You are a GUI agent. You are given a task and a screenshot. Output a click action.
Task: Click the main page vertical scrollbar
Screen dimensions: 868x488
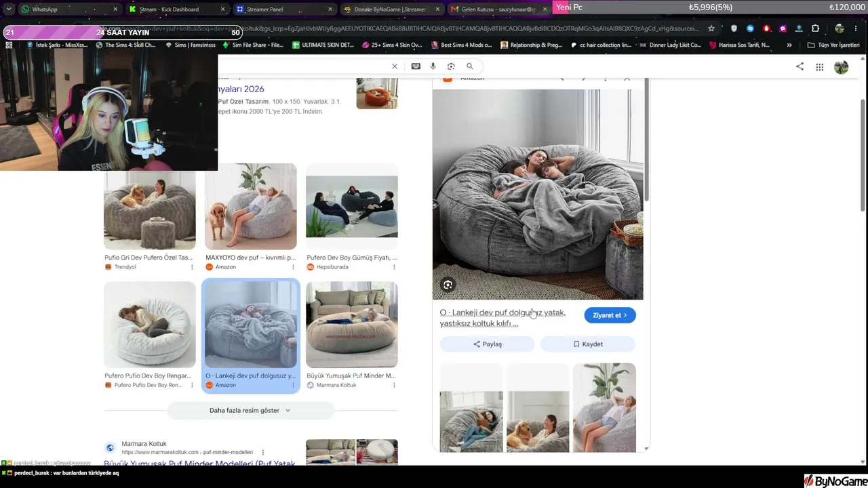tap(863, 156)
